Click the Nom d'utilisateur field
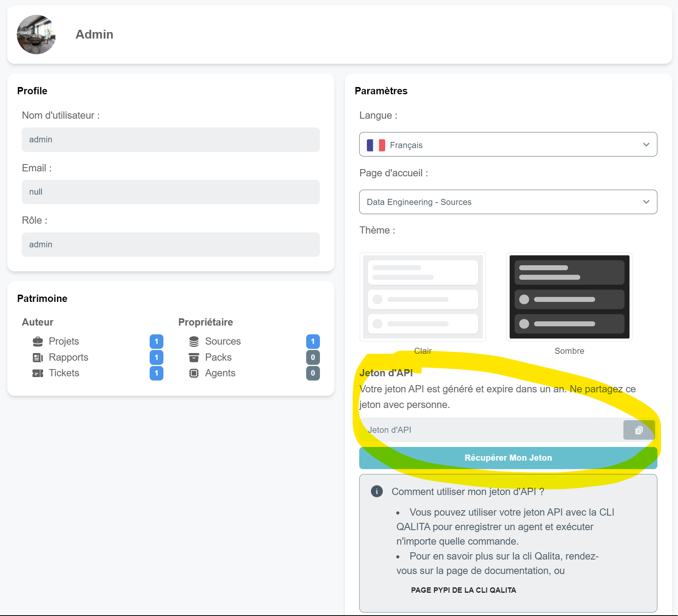Viewport: 678px width, 616px height. pyautogui.click(x=171, y=140)
